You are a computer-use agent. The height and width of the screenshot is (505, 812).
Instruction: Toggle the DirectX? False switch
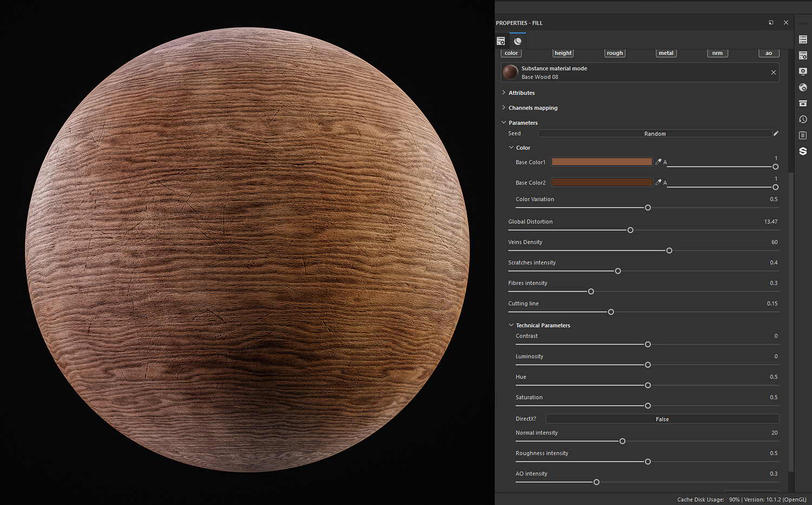tap(662, 419)
